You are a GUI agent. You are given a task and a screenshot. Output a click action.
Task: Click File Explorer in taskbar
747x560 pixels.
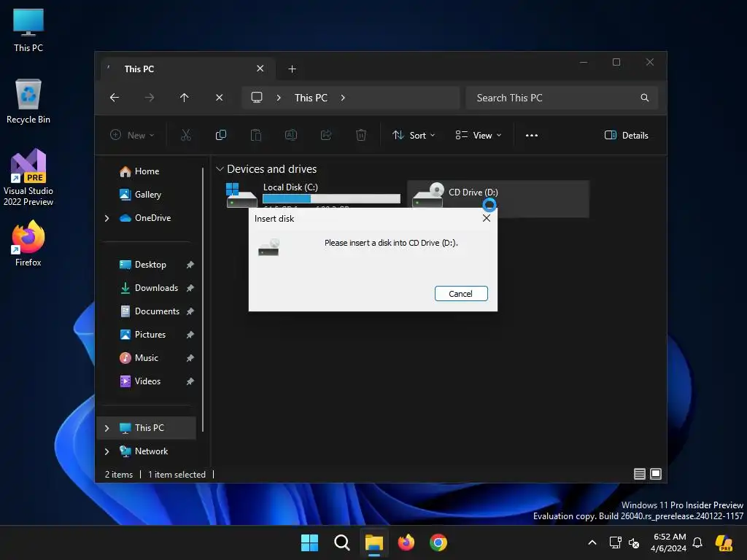374,542
